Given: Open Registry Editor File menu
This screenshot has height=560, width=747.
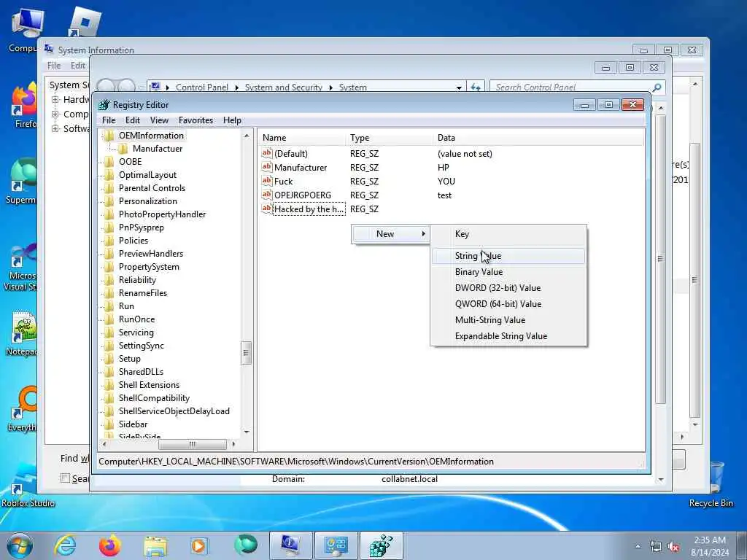Looking at the screenshot, I should [x=109, y=120].
